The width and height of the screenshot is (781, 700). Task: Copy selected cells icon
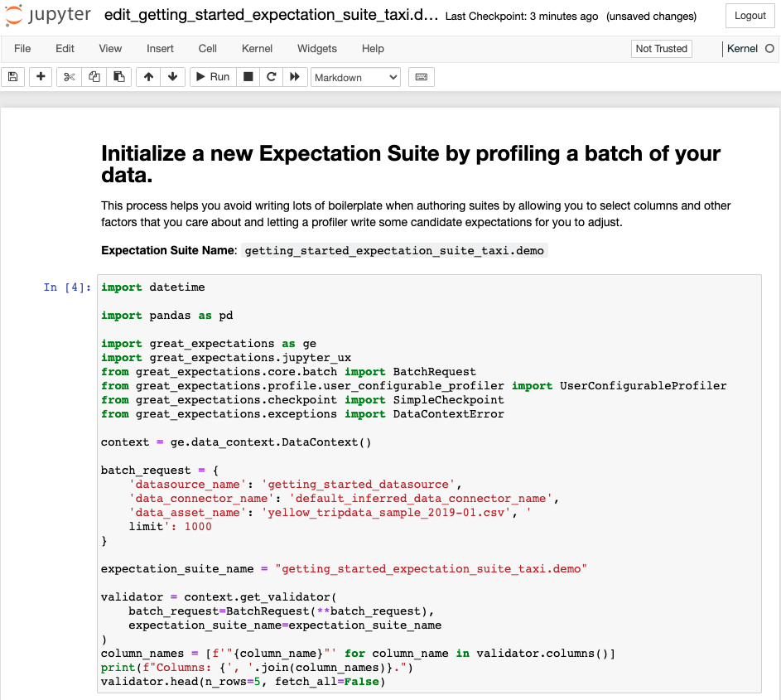click(94, 77)
